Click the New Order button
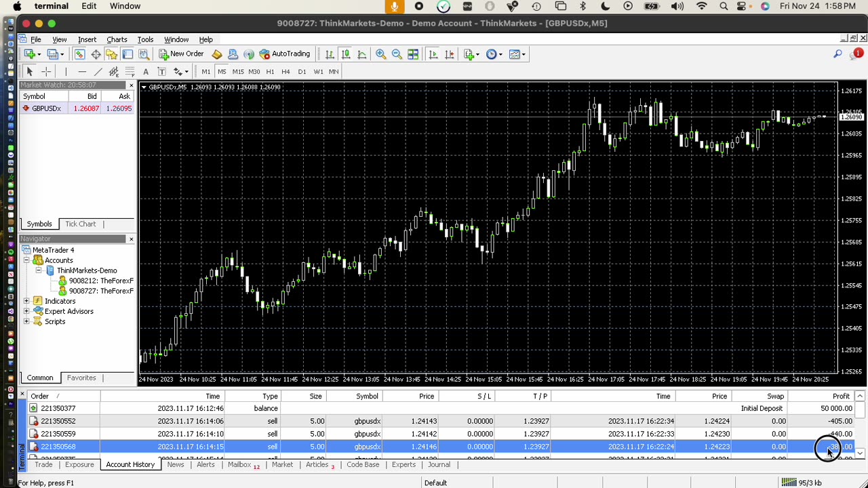 181,54
